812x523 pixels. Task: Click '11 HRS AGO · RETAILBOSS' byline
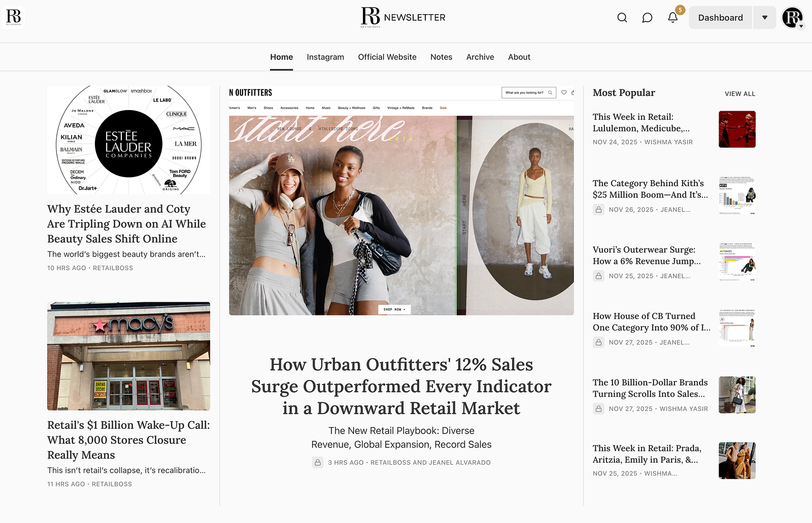(x=89, y=484)
